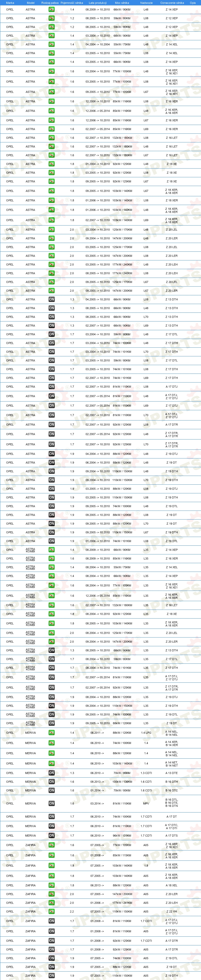
Task: Click the Marka column header
Action: [10, 3]
